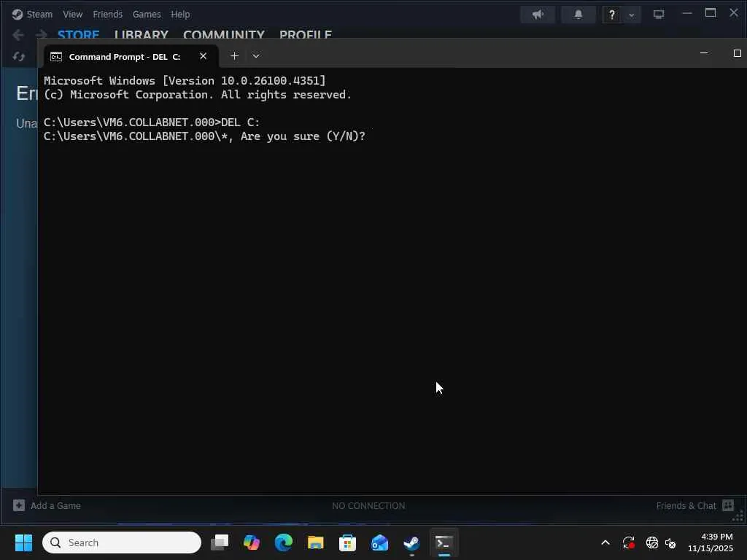Go forward using Steam's forward arrow
The width and height of the screenshot is (747, 560).
(x=42, y=35)
